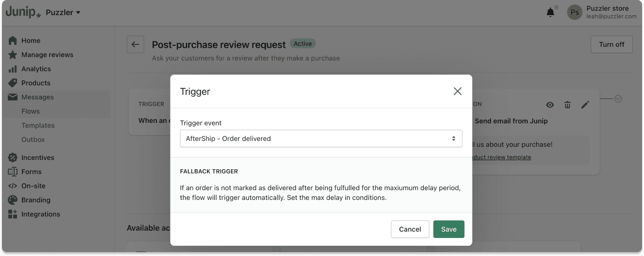Click the Junip logo
The image size is (644, 256).
(x=23, y=12)
